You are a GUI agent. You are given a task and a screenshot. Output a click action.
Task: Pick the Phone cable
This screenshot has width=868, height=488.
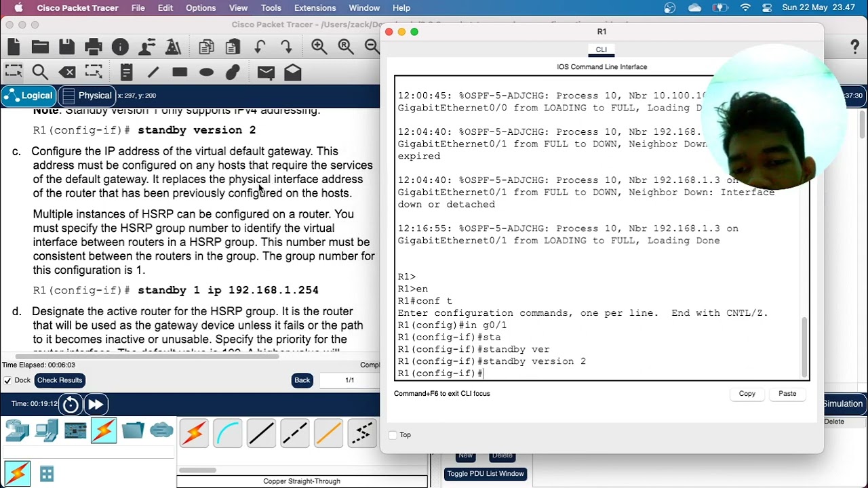point(362,434)
